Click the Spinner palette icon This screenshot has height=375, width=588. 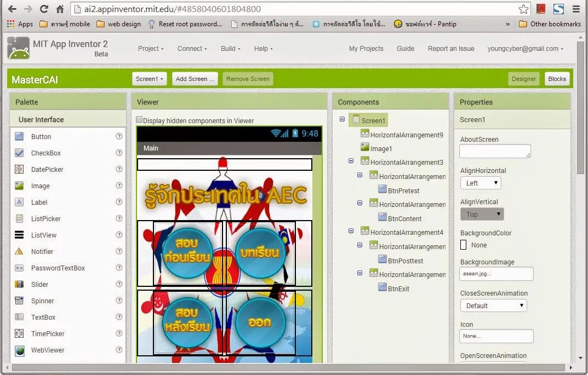tap(19, 301)
